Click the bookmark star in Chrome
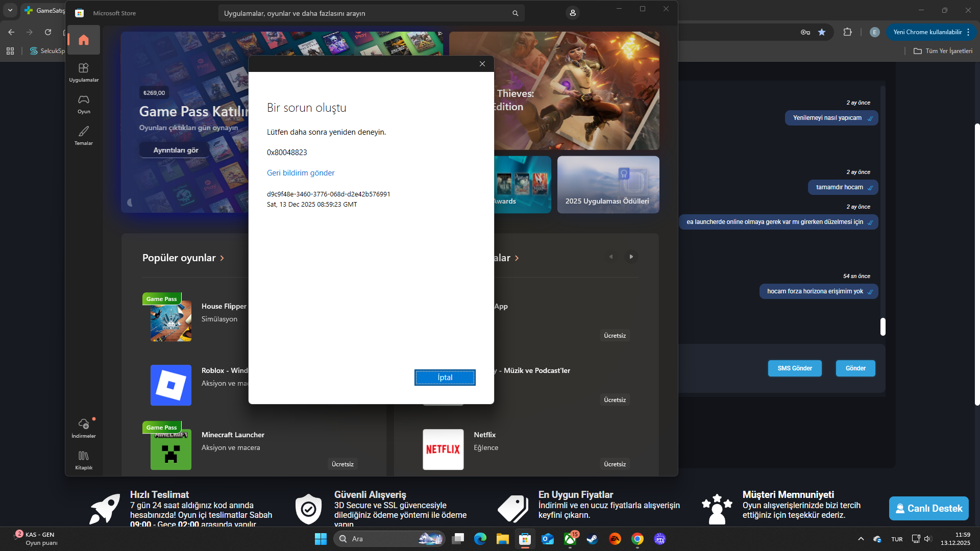The height and width of the screenshot is (551, 980). pos(822,32)
